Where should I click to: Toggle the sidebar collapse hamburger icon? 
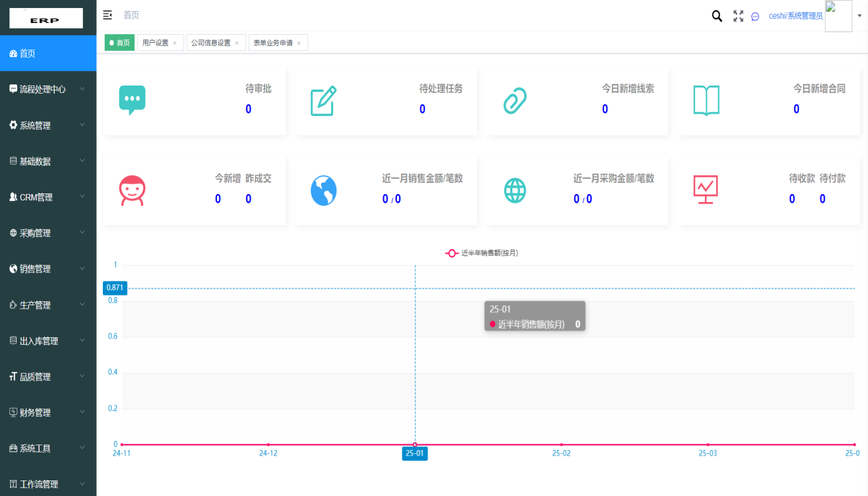107,15
